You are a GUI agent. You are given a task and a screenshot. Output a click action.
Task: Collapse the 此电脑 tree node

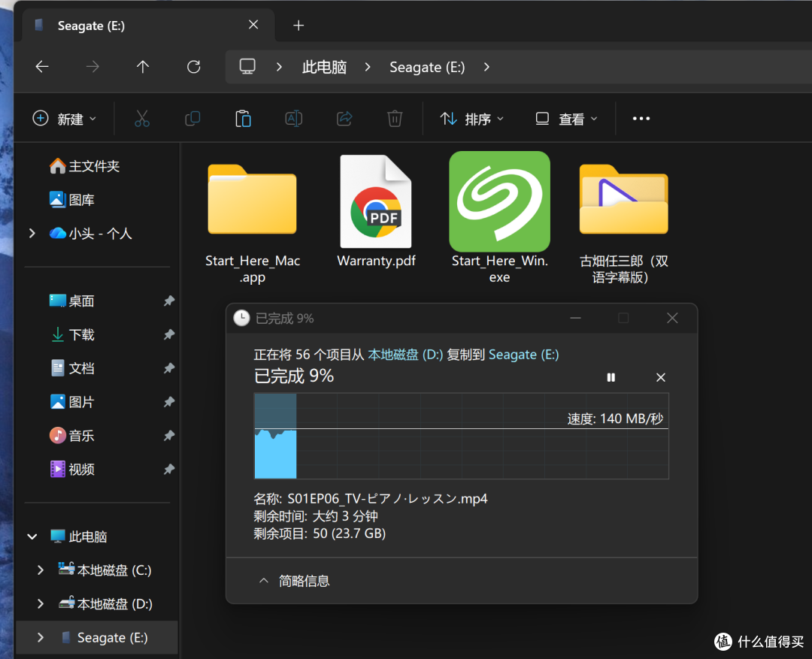click(32, 537)
